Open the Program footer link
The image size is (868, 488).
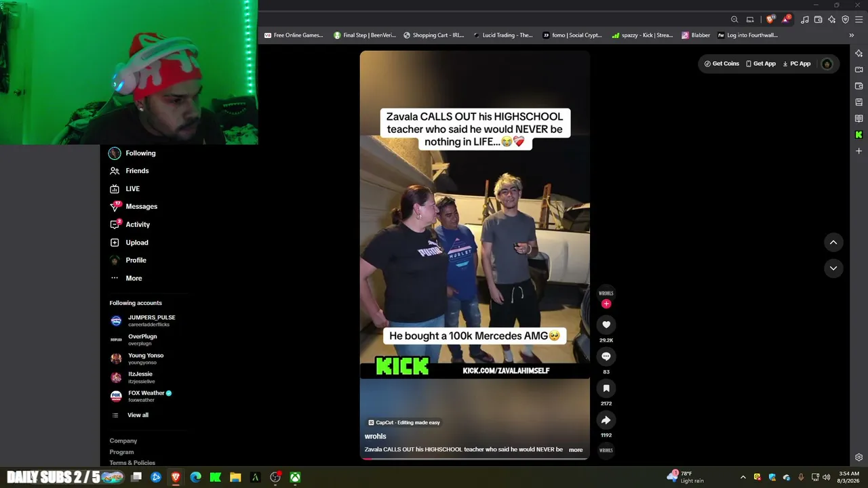(122, 452)
